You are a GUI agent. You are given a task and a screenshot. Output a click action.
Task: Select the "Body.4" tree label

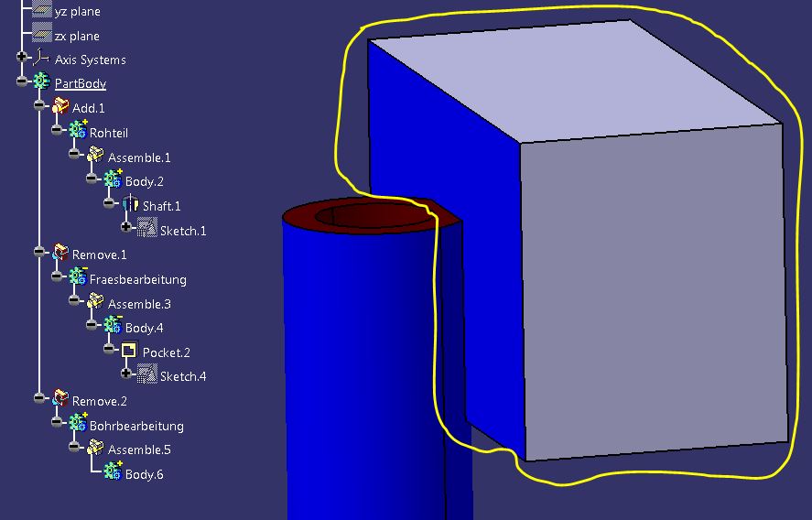[145, 328]
